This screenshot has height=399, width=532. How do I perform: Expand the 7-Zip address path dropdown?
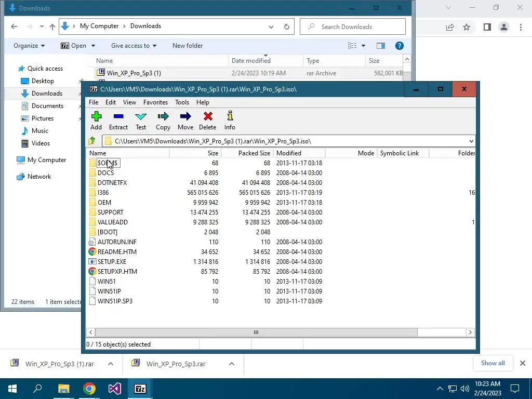click(471, 141)
